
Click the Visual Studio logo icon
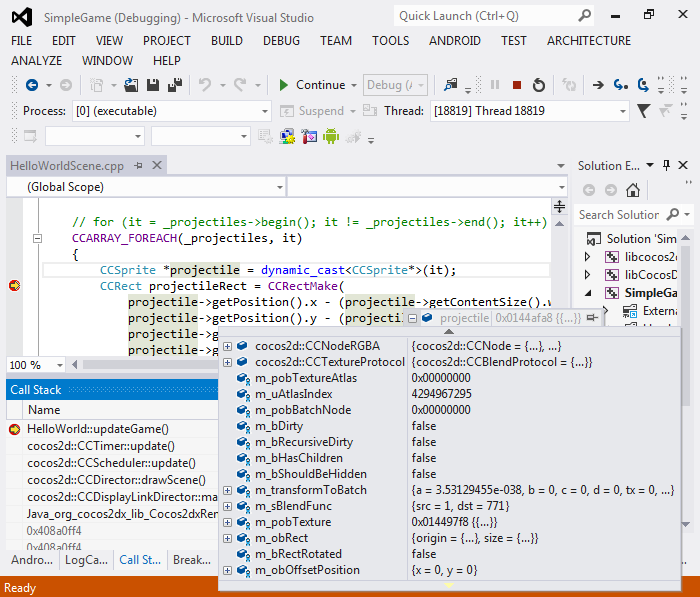click(x=22, y=17)
